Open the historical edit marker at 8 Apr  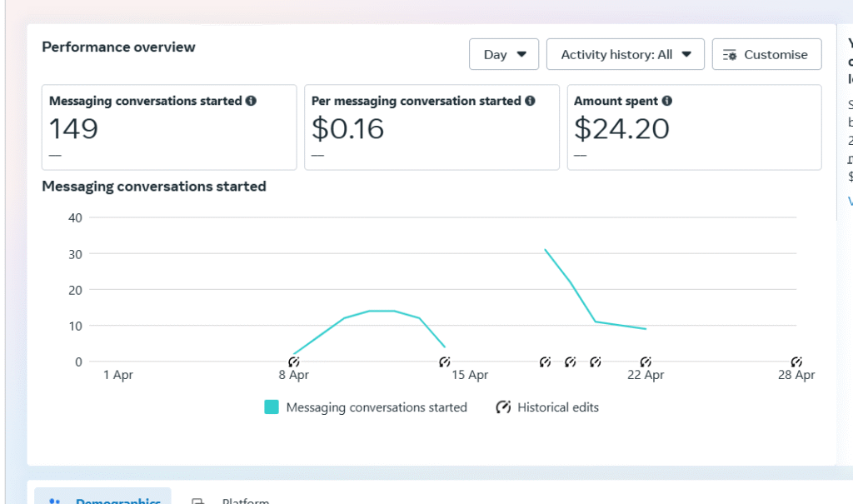tap(293, 362)
